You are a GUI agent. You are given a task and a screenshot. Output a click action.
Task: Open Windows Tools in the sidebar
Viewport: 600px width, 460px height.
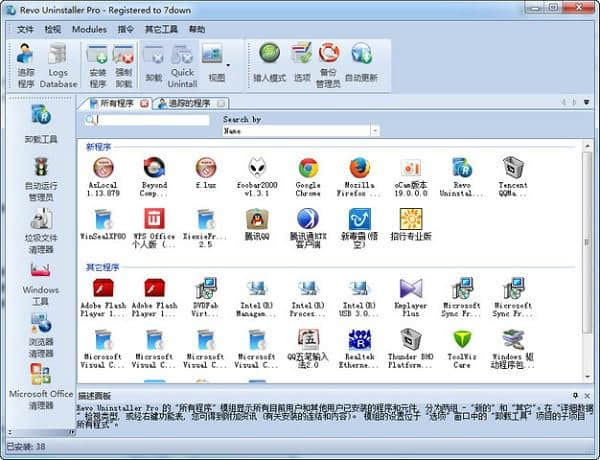pyautogui.click(x=41, y=283)
